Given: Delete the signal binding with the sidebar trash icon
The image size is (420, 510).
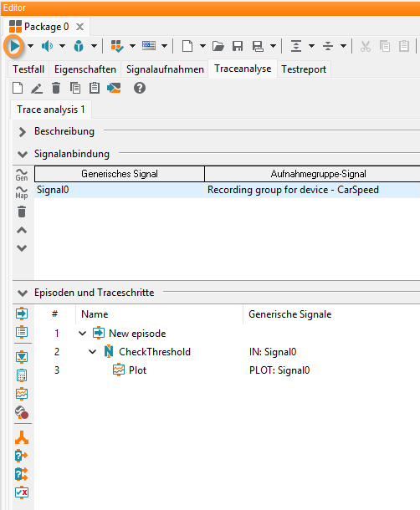Looking at the screenshot, I should pyautogui.click(x=22, y=212).
